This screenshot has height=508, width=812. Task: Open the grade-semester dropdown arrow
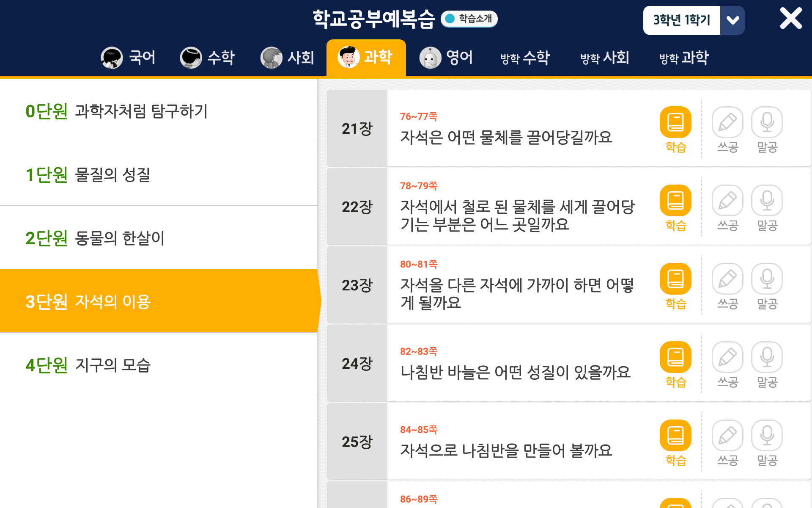[x=732, y=20]
